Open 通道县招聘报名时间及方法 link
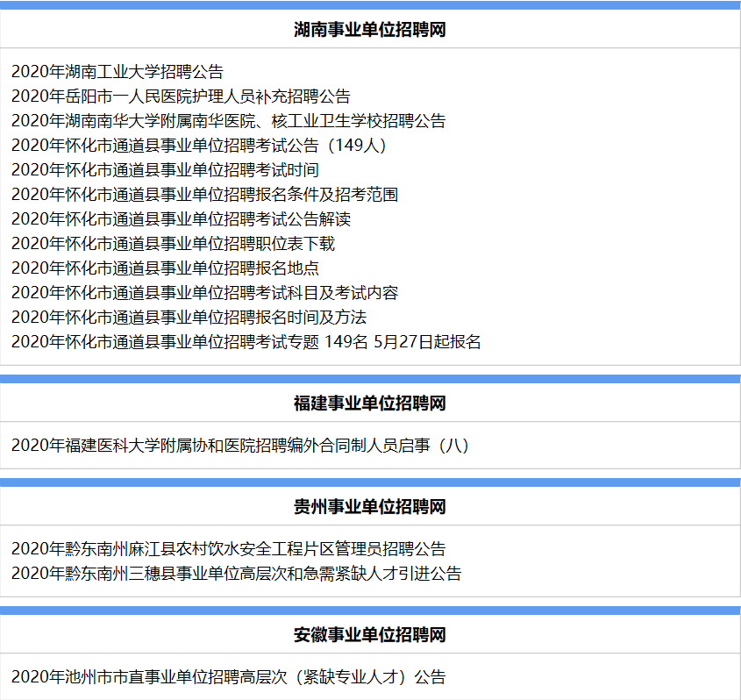This screenshot has height=700, width=741. point(189,318)
